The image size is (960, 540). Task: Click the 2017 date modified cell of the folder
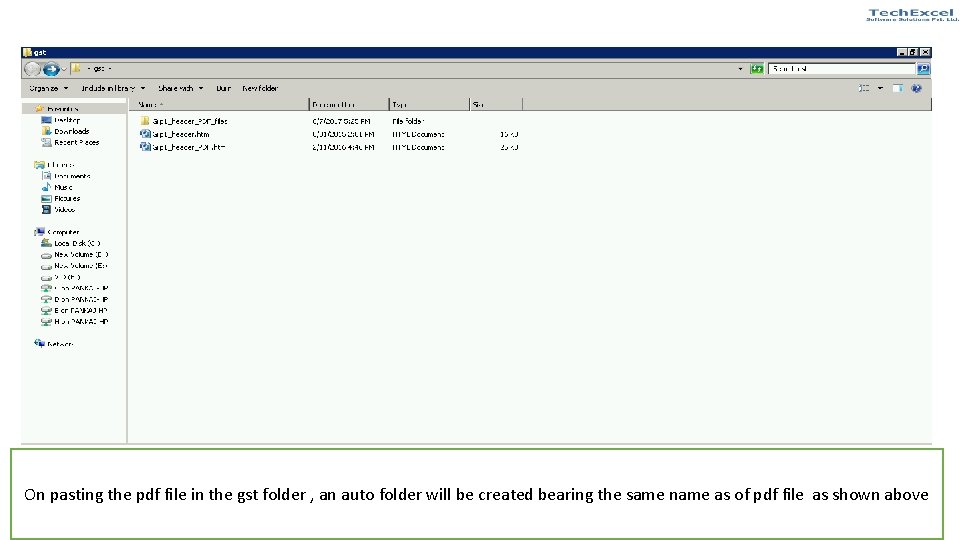342,121
